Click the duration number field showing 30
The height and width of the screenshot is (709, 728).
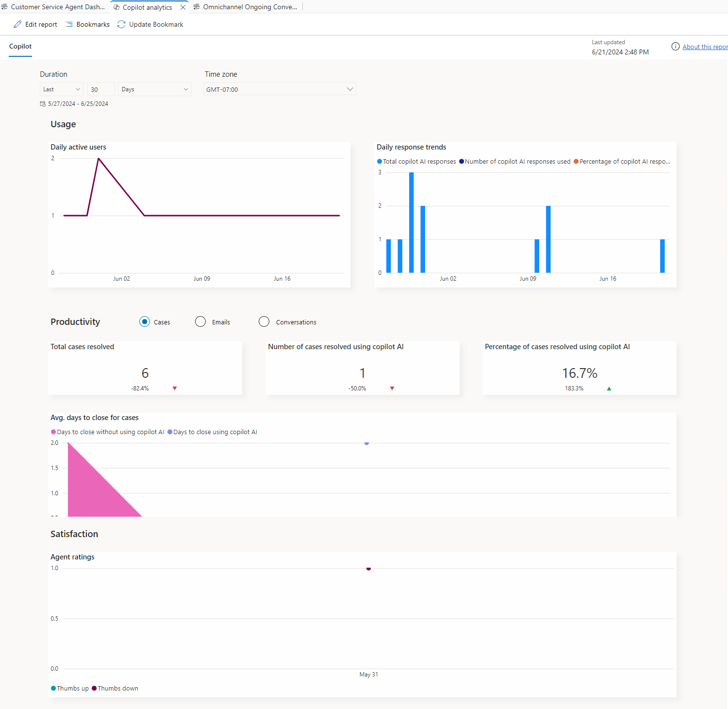(x=101, y=89)
